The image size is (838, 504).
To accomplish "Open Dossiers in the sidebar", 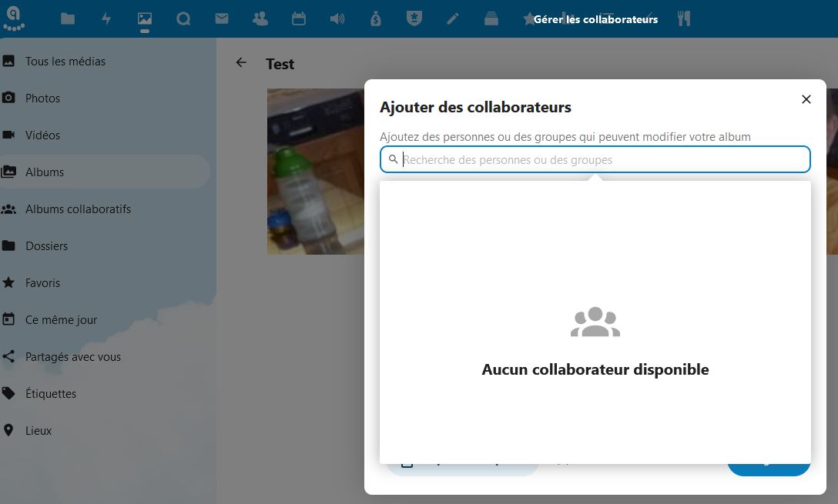I will 46,246.
